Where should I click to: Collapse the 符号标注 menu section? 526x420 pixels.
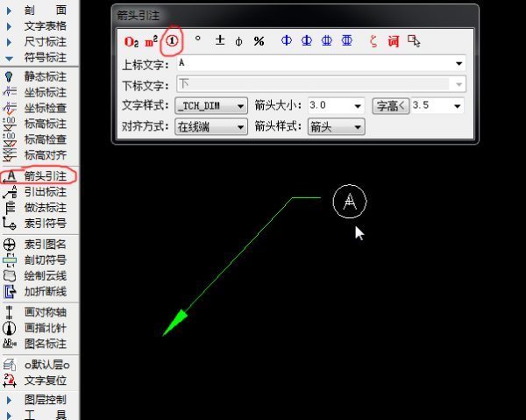[45, 58]
